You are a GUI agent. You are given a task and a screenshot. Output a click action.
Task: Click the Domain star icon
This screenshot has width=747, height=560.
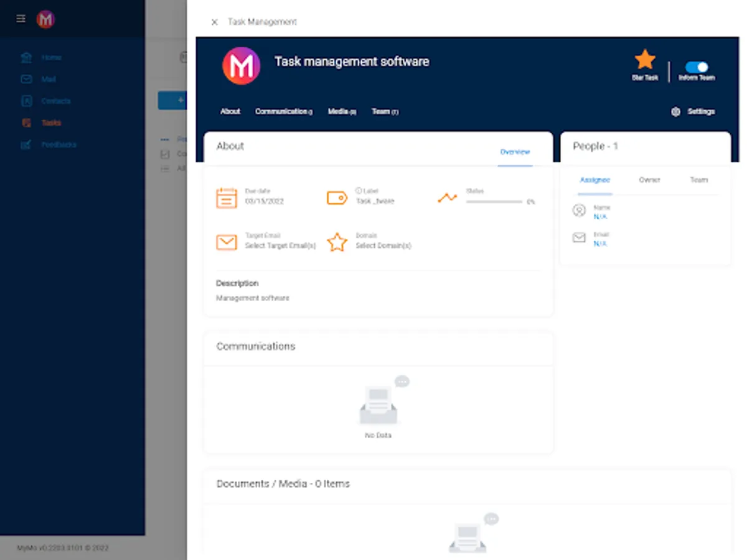pyautogui.click(x=337, y=242)
